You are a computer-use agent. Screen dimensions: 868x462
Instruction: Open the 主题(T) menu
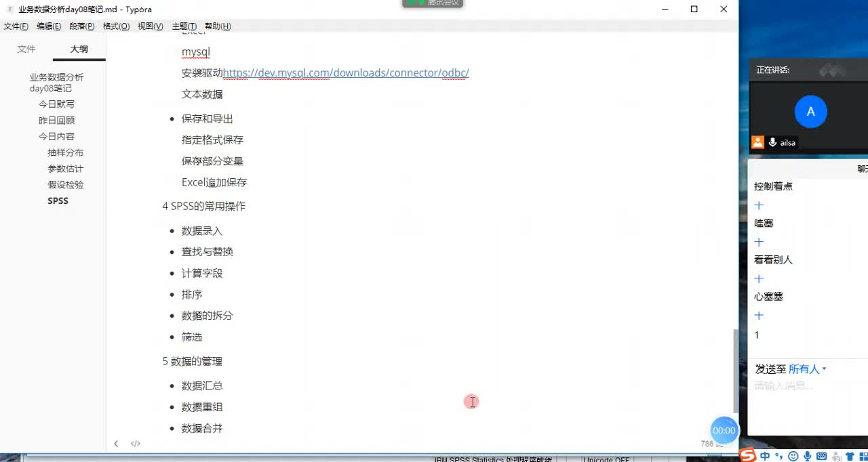184,26
